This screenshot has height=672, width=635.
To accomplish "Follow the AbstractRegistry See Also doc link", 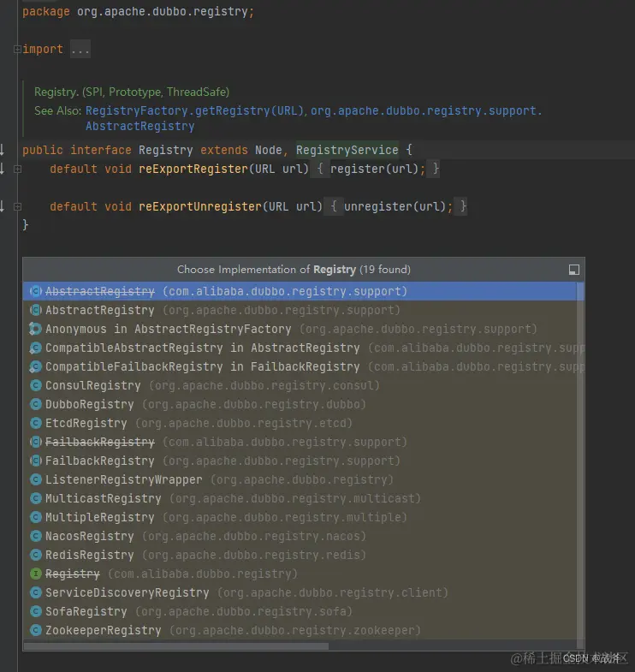I will pyautogui.click(x=139, y=126).
